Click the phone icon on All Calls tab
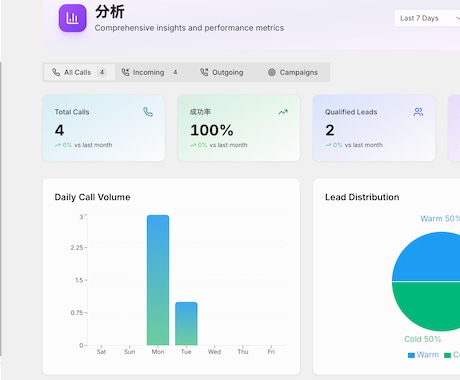 pyautogui.click(x=56, y=72)
